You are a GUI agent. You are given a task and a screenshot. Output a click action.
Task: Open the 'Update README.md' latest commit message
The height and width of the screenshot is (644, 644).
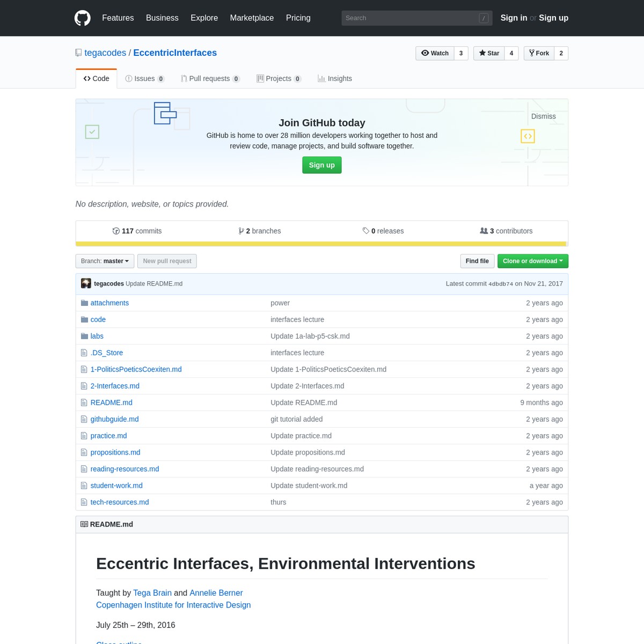(x=154, y=283)
